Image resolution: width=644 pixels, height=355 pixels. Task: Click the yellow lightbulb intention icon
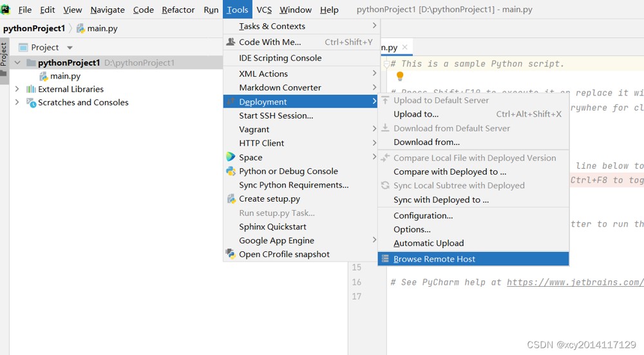coord(400,76)
